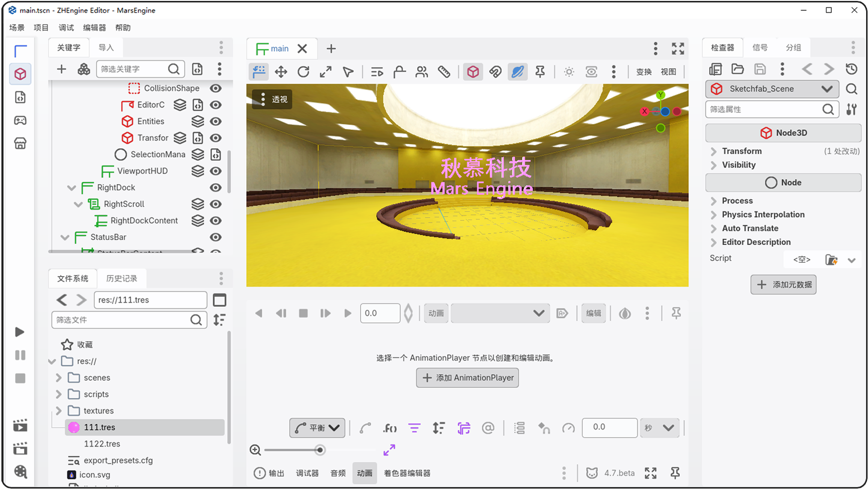
Task: Toggle distraction-free mode expand icon above viewport
Action: (678, 49)
